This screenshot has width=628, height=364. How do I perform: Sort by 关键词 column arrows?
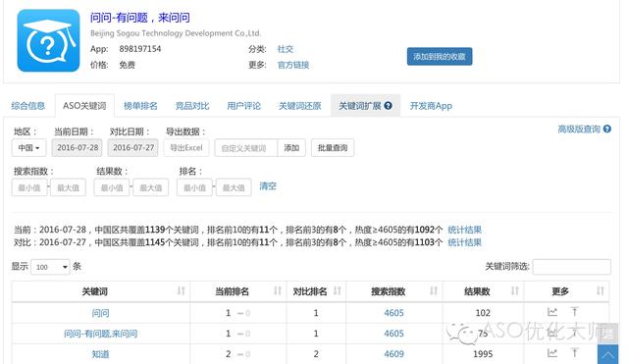tap(181, 291)
